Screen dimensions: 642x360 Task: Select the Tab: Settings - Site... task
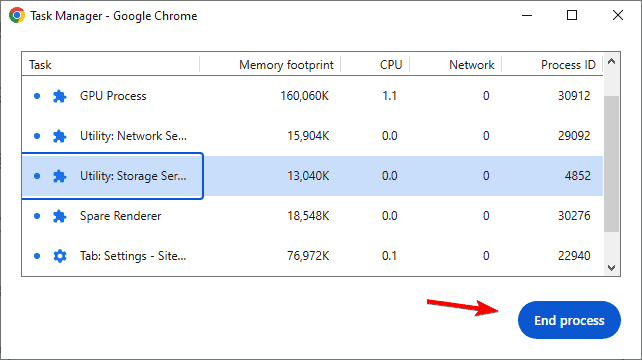(x=133, y=256)
